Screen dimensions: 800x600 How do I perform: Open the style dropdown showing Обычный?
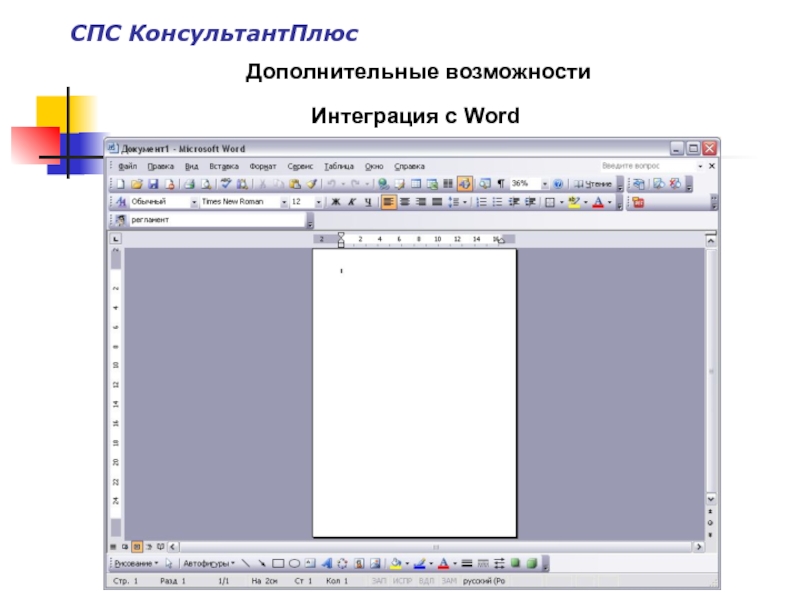tap(194, 203)
